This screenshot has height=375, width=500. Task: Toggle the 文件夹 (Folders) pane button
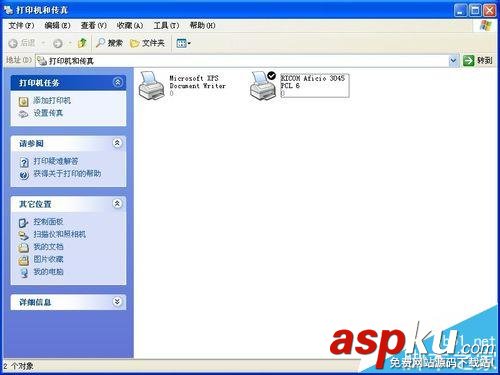click(x=147, y=43)
